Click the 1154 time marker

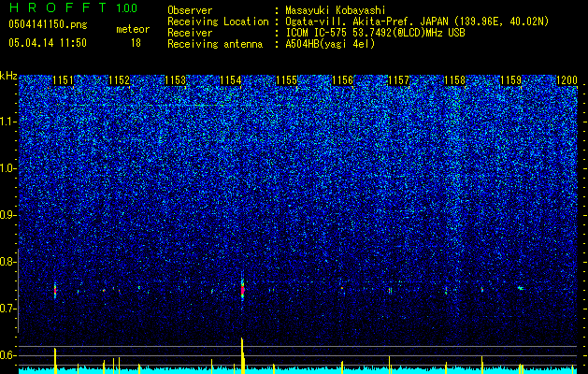231,79
